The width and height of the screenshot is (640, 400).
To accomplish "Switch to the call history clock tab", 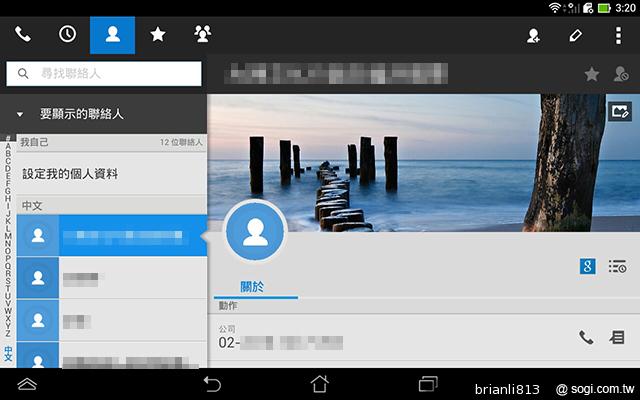I will [x=67, y=35].
